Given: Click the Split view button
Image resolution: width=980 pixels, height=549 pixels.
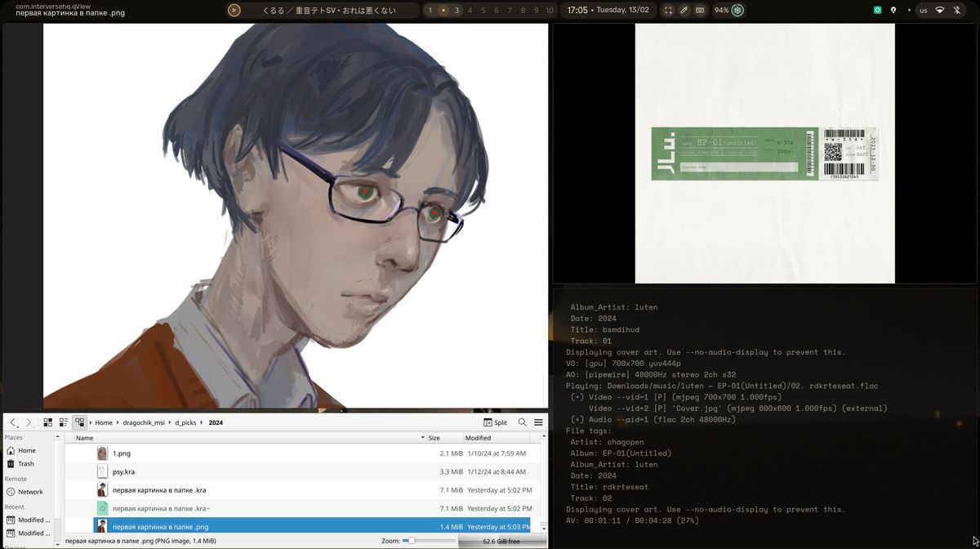Looking at the screenshot, I should [496, 422].
